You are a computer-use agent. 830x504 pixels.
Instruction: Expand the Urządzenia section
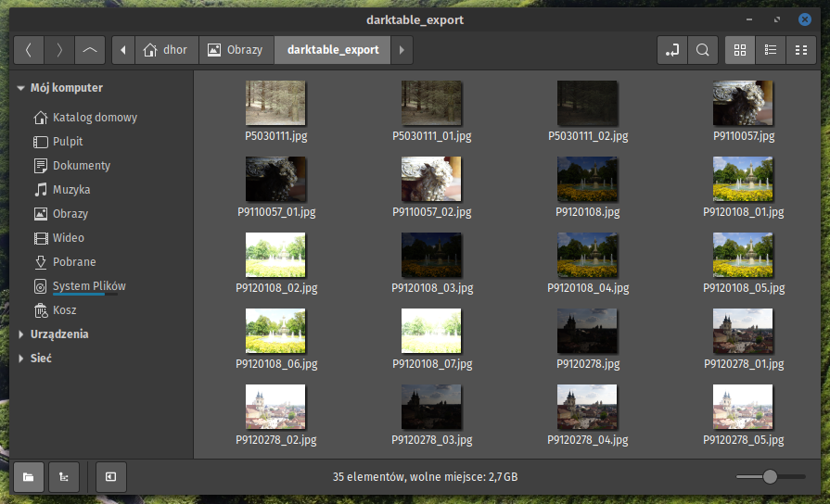[20, 334]
